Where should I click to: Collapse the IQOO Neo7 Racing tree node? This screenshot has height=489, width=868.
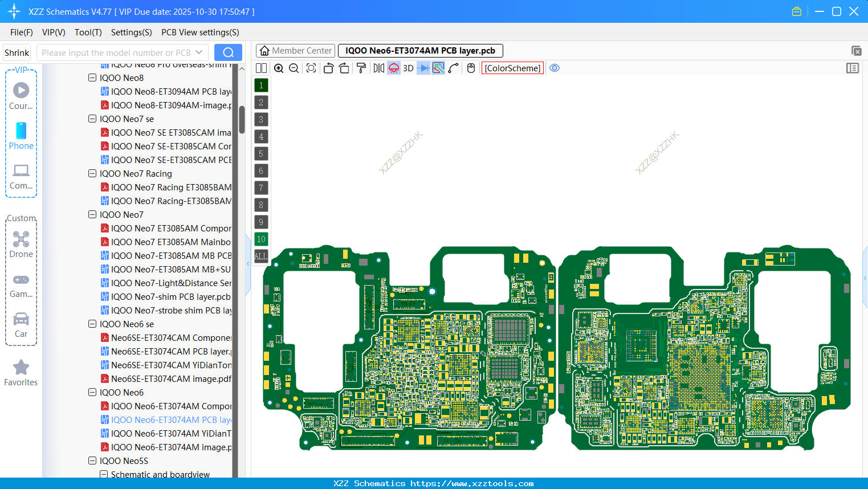(x=92, y=173)
